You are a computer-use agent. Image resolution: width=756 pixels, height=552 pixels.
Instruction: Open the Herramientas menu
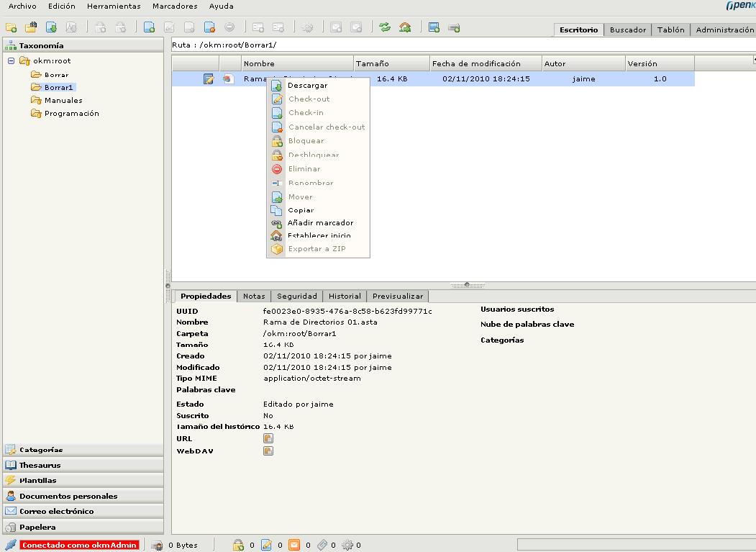click(x=114, y=6)
